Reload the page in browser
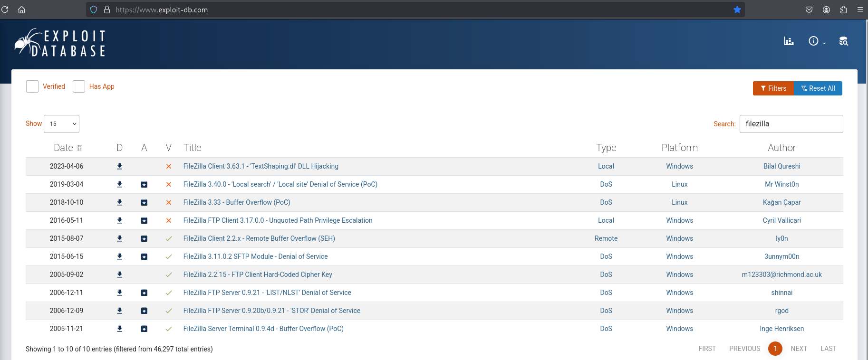Viewport: 868px width, 360px height. (x=5, y=9)
